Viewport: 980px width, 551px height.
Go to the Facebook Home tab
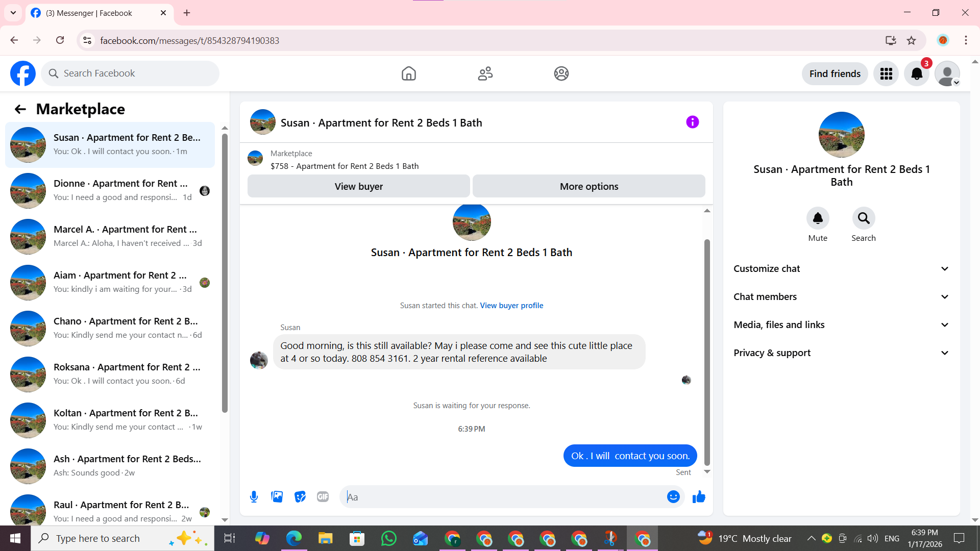pyautogui.click(x=408, y=74)
